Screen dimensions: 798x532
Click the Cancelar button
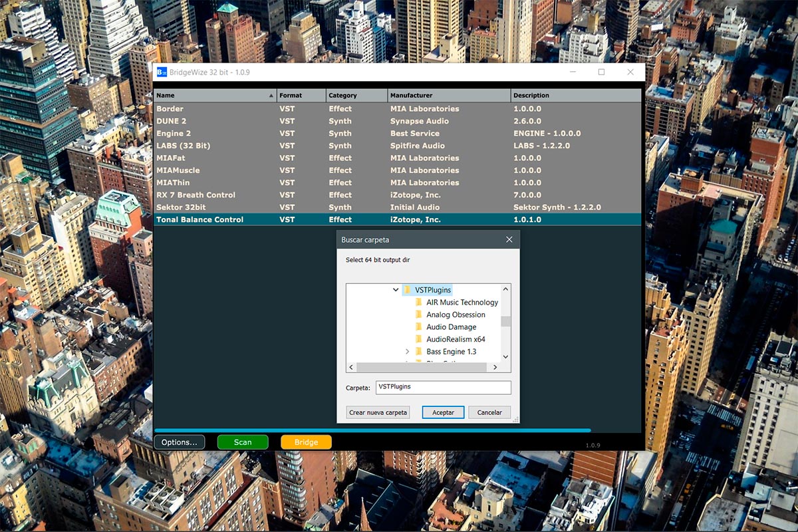click(489, 412)
